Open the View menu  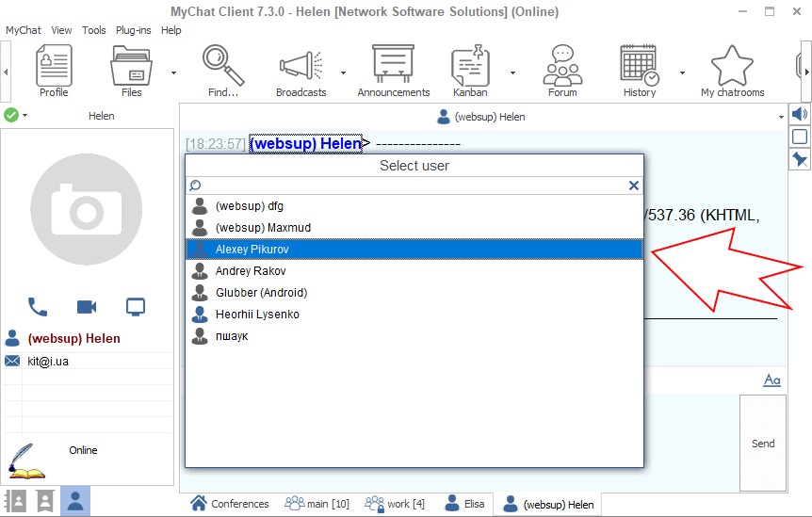click(61, 30)
